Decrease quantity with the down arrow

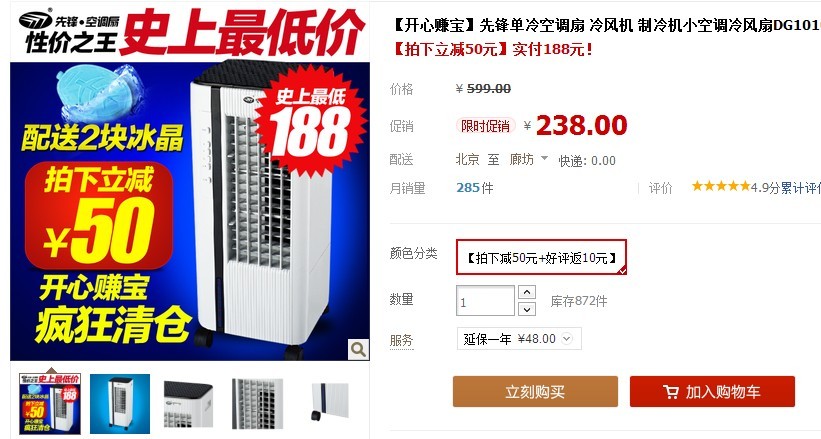pyautogui.click(x=527, y=310)
